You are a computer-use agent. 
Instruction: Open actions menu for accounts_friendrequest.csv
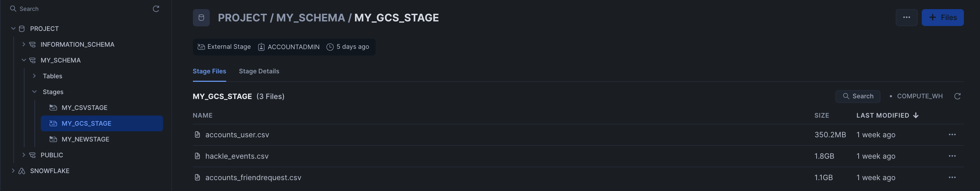click(x=952, y=177)
